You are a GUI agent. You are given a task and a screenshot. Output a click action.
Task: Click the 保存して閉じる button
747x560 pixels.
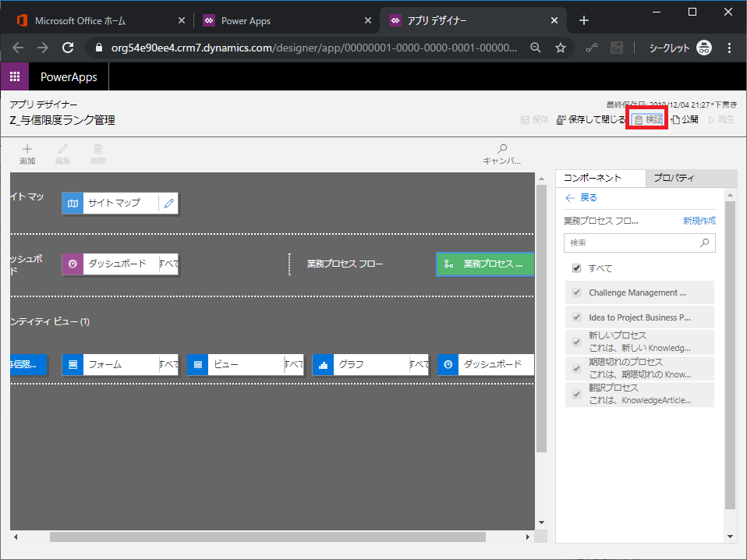point(591,120)
